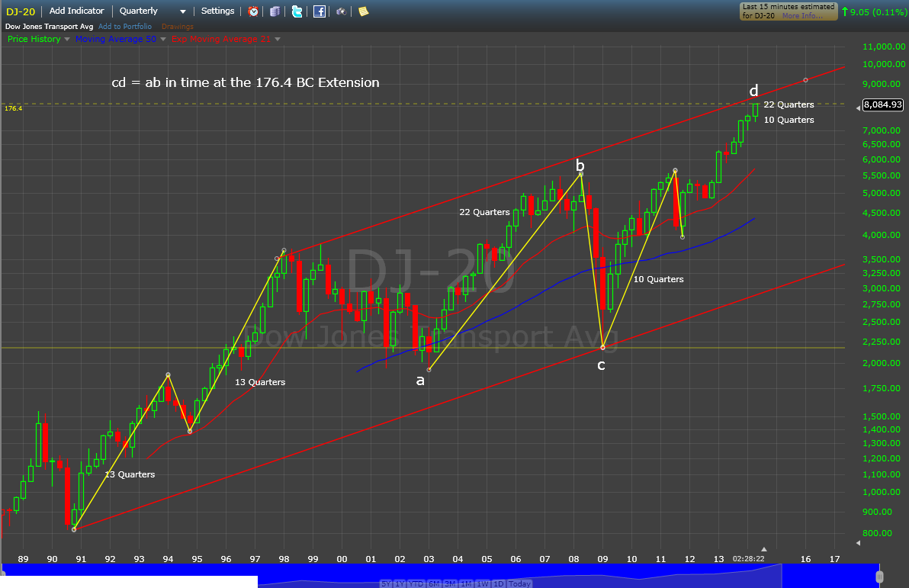Click the 9.05 (0.11%) price change indicator

click(874, 11)
